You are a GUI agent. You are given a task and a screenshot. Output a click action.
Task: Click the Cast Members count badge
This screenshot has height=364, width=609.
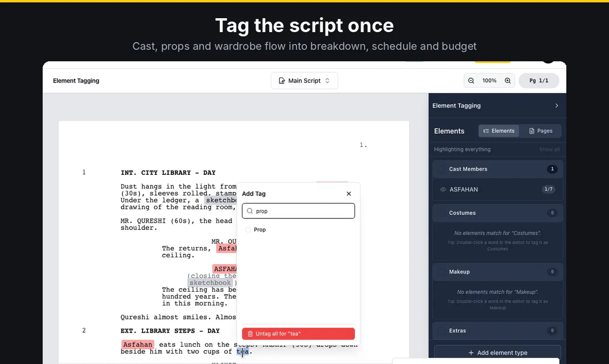pos(552,169)
